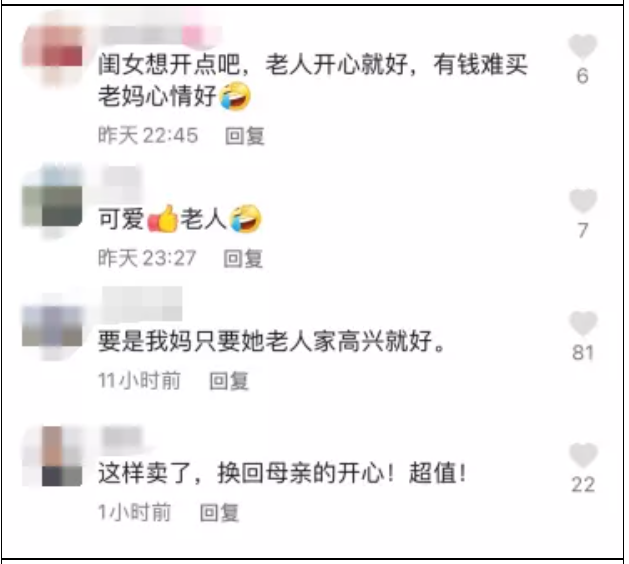Click 回复 next to 11小时前
The width and height of the screenshot is (629, 564).
(229, 381)
